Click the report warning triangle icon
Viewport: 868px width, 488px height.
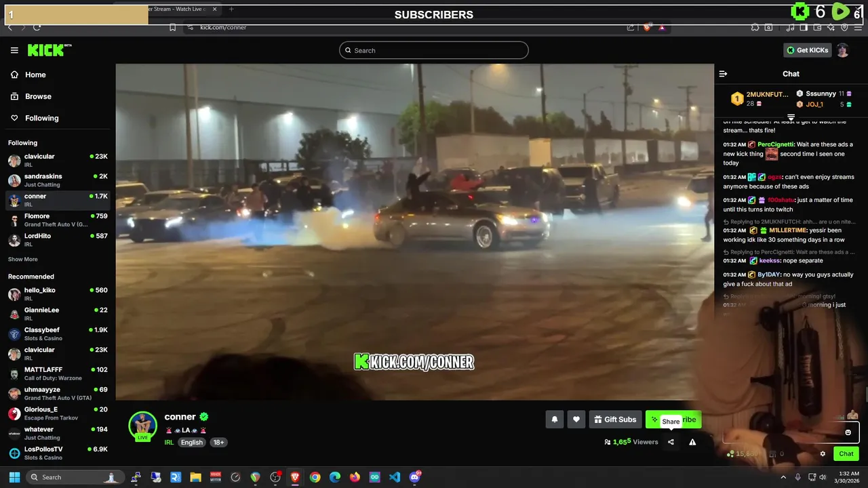coord(692,442)
